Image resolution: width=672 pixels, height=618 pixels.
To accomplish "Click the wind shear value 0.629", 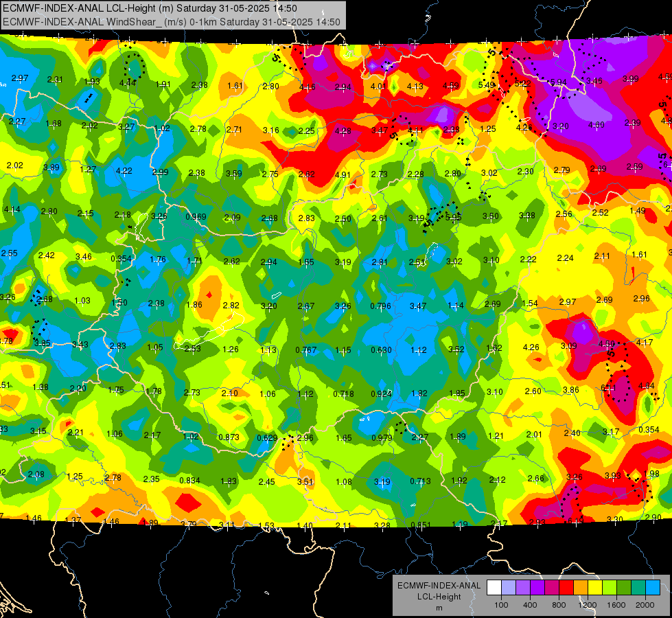I will tap(268, 438).
